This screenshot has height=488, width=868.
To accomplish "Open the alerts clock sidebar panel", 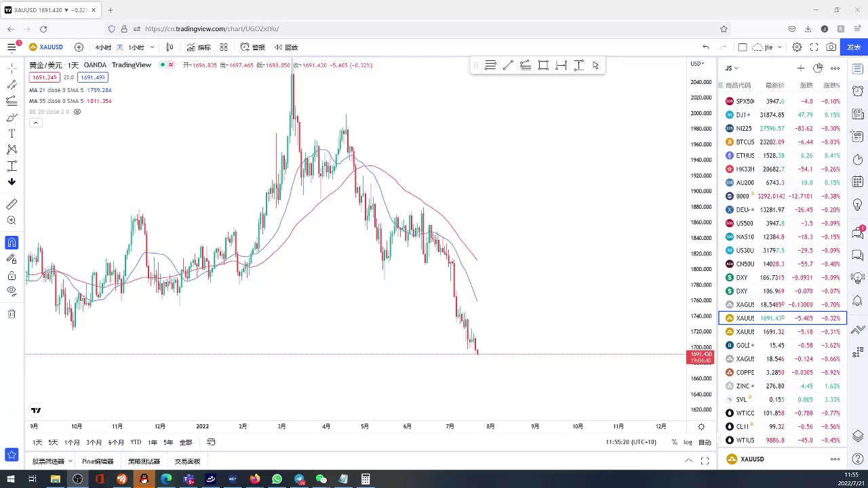I will coord(858,91).
